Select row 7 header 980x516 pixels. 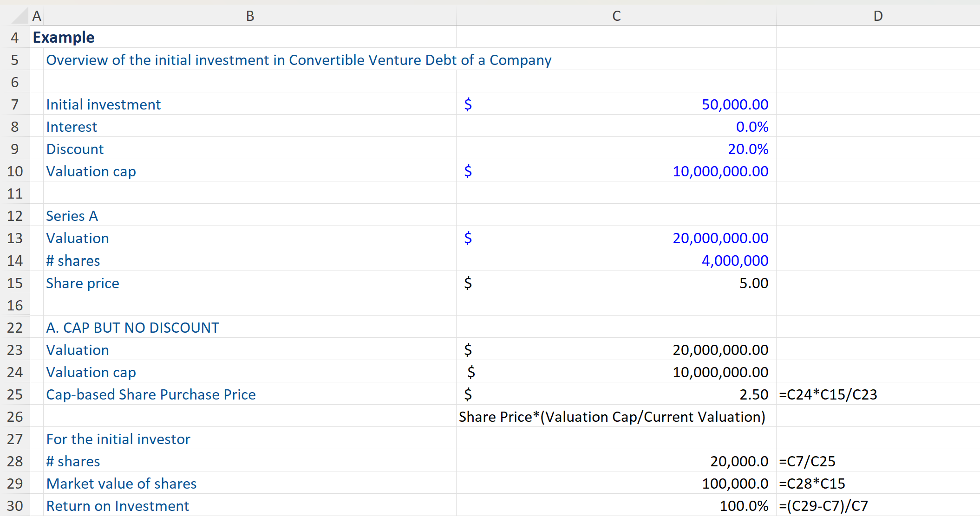coord(15,104)
